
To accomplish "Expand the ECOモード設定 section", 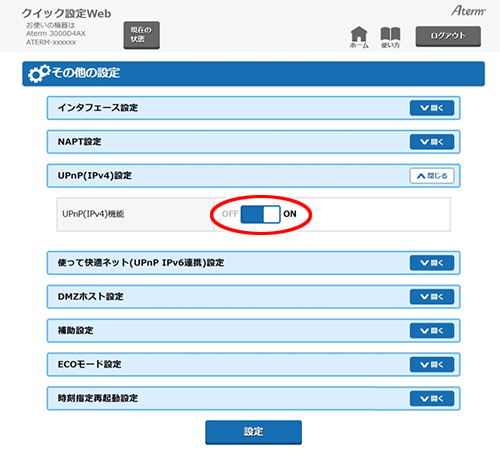I will point(432,365).
